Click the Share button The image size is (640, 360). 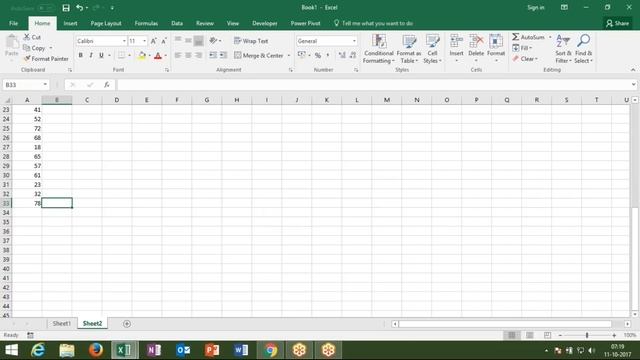coord(618,23)
